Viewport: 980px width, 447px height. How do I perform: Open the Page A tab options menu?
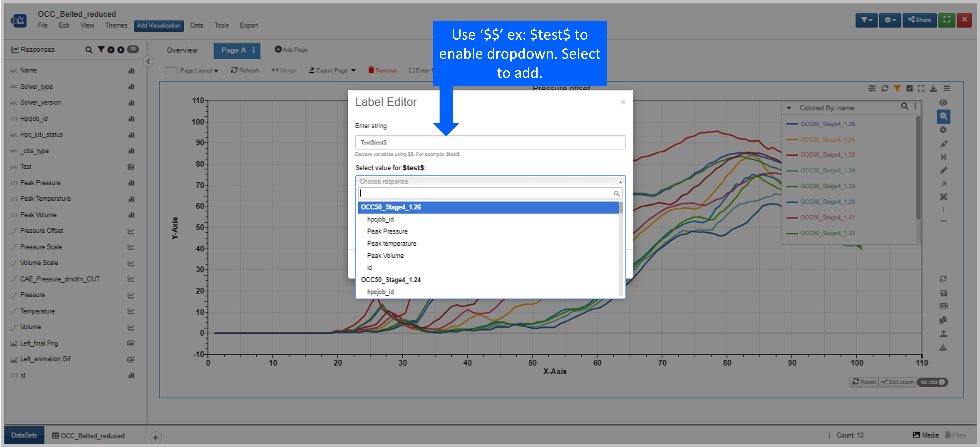click(x=254, y=50)
